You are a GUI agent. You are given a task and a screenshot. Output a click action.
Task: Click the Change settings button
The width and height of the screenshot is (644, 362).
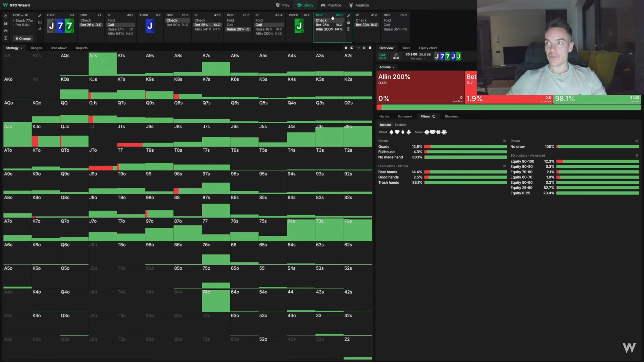pyautogui.click(x=23, y=38)
